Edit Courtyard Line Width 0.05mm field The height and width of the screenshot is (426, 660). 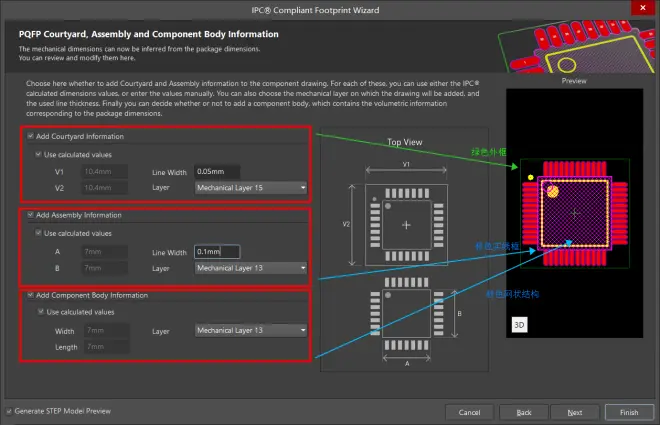pyautogui.click(x=217, y=171)
